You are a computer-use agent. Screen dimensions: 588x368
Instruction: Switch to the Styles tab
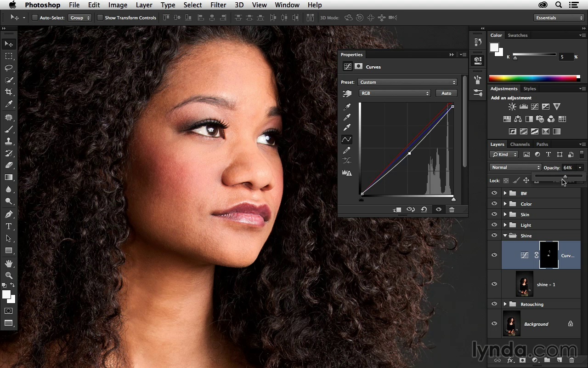tap(530, 89)
